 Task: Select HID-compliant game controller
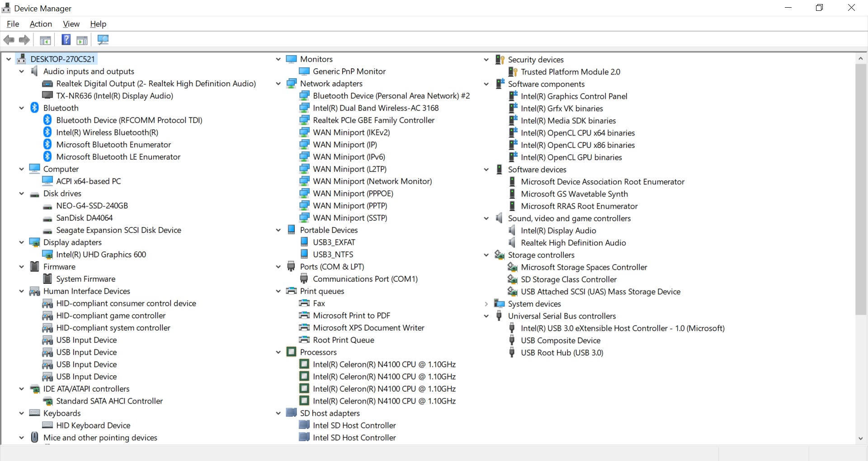click(x=111, y=315)
